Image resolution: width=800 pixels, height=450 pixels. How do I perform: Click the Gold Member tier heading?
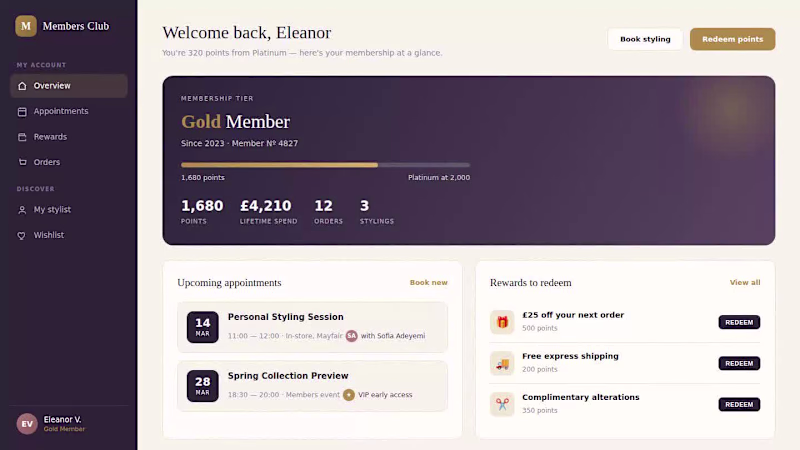(x=235, y=122)
